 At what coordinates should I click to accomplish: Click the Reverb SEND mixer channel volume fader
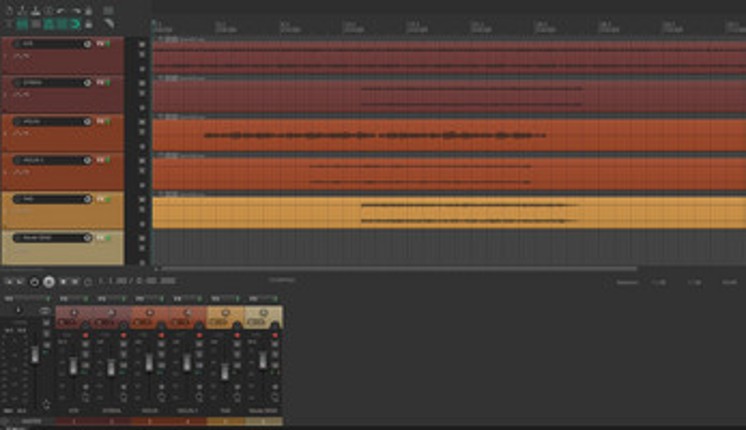point(263,362)
